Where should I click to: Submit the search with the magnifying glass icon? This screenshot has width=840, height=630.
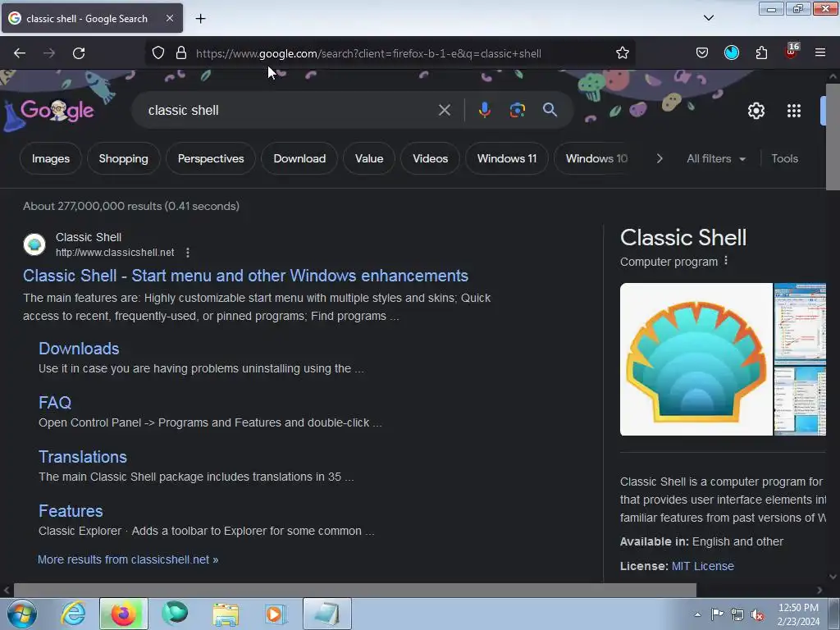550,110
